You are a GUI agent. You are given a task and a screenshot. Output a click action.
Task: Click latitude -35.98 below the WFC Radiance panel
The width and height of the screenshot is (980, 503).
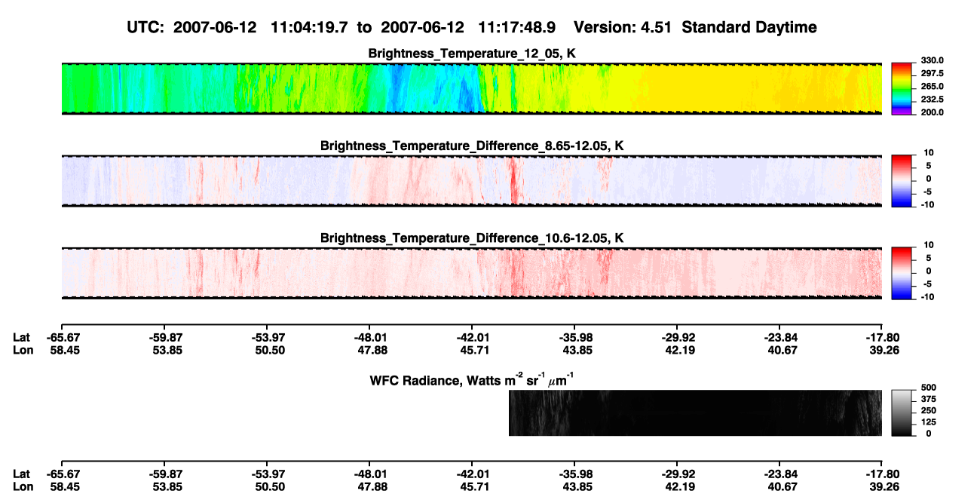pos(574,474)
